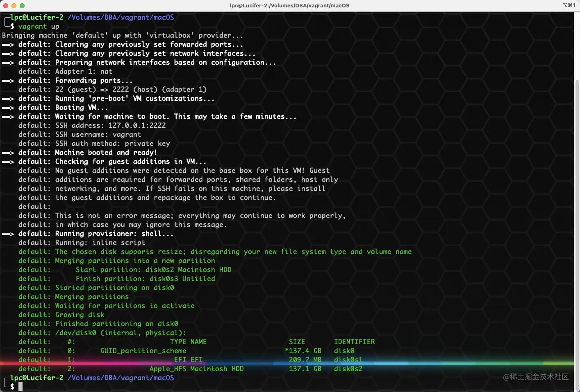This screenshot has height=392, width=580.
Task: Zoom the terminal with the green button
Action: click(x=22, y=6)
